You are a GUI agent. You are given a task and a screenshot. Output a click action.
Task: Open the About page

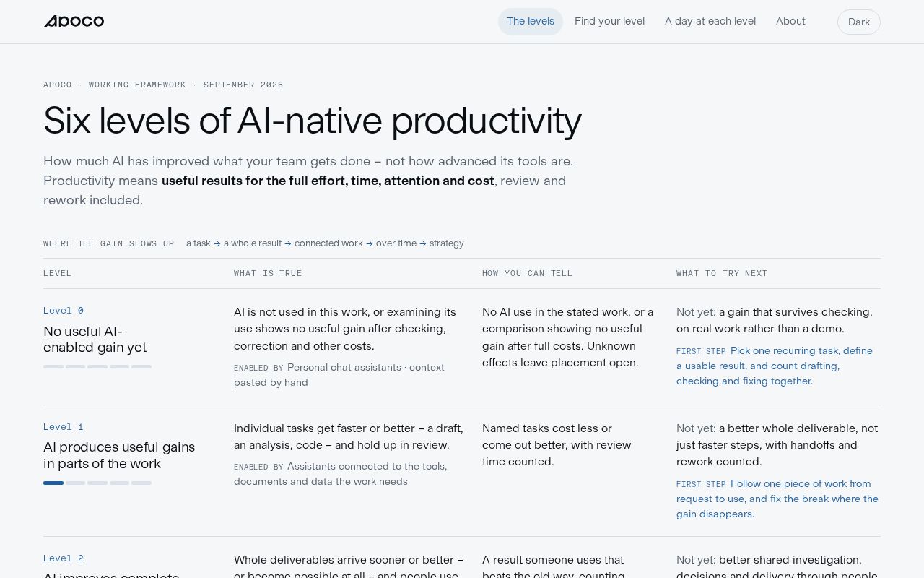click(x=790, y=22)
